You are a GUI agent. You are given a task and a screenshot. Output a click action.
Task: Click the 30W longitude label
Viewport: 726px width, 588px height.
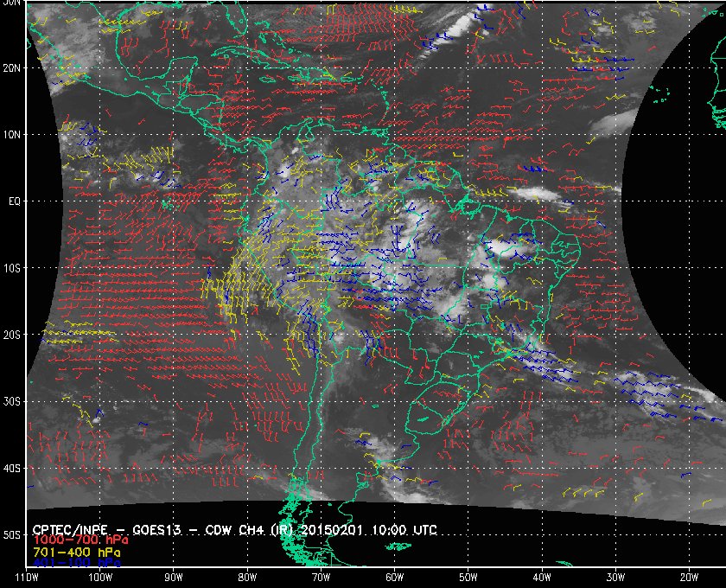tap(615, 578)
